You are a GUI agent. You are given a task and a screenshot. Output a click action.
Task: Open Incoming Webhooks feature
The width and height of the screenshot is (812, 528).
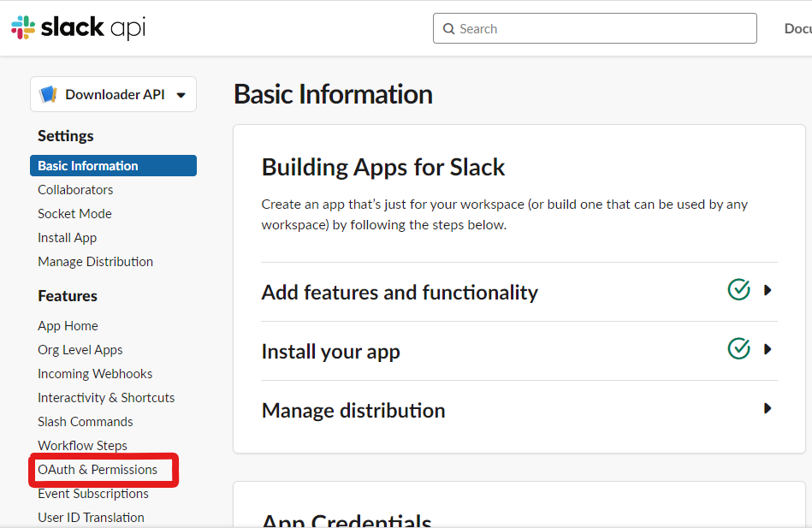click(95, 374)
